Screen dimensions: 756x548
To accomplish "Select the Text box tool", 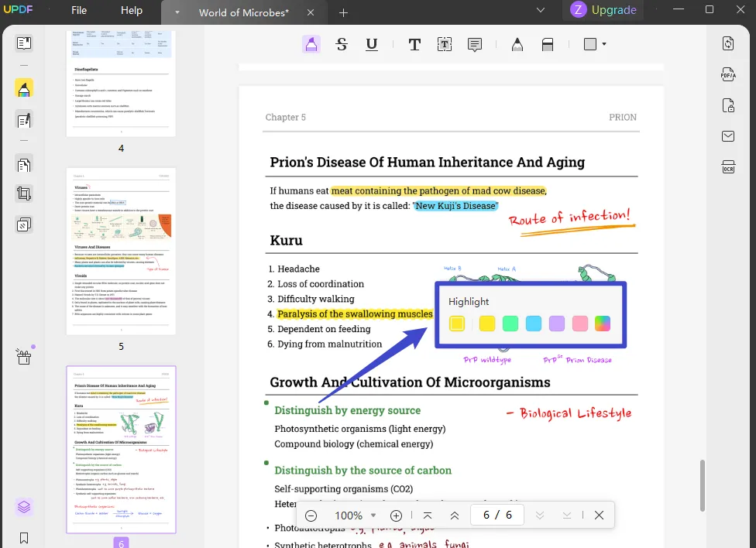I will click(444, 45).
